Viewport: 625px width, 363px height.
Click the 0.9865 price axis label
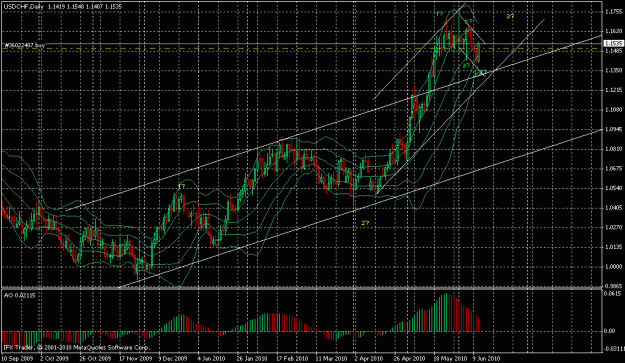pos(613,286)
